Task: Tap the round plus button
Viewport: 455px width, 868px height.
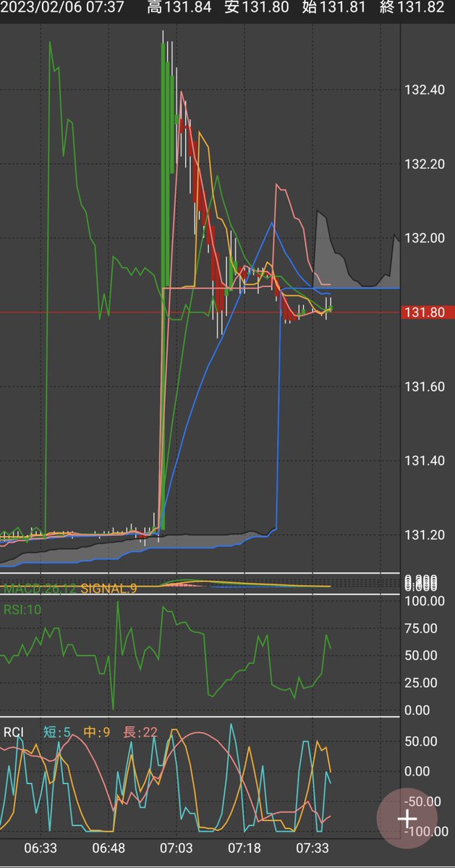Action: (407, 820)
